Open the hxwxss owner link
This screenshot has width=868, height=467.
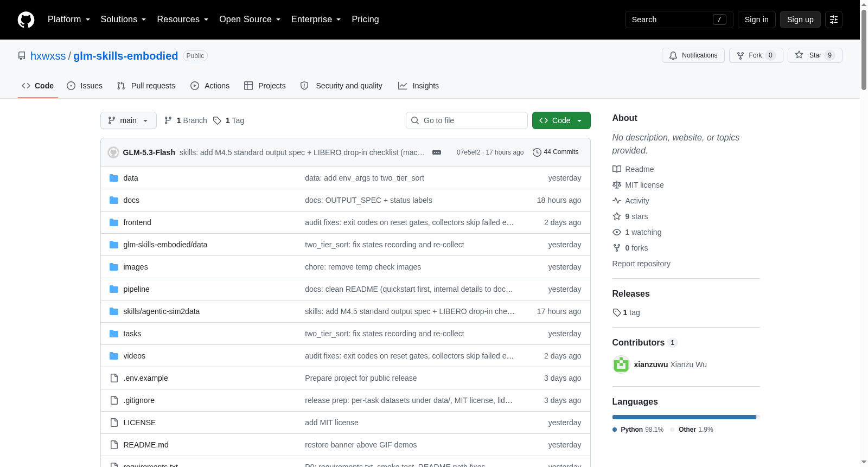[48, 56]
